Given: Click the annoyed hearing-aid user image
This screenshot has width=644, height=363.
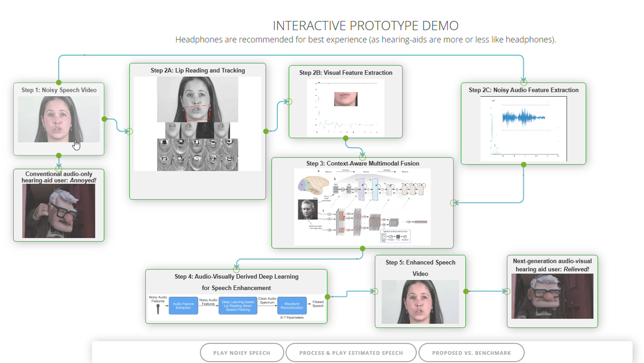Looking at the screenshot, I should point(58,211).
